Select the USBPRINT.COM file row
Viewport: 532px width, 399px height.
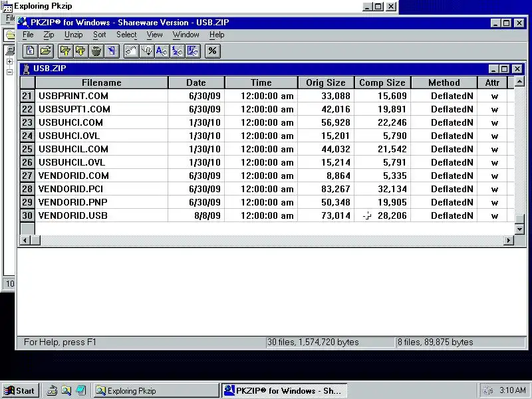(x=267, y=96)
